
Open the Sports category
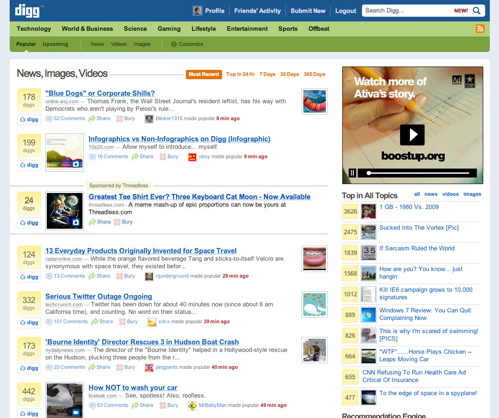pyautogui.click(x=288, y=29)
